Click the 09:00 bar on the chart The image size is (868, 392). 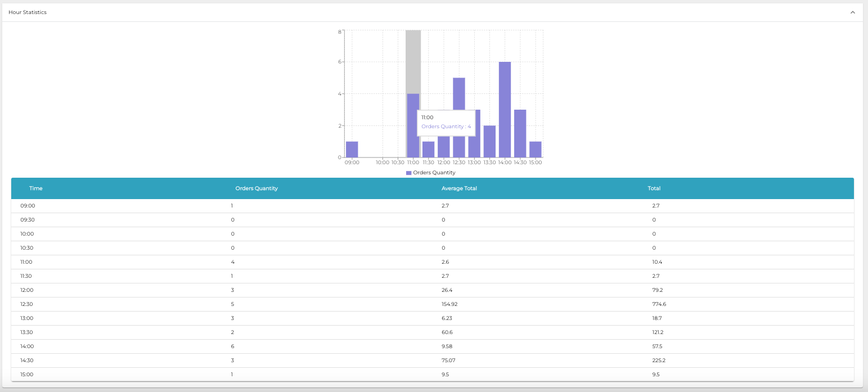click(x=352, y=148)
